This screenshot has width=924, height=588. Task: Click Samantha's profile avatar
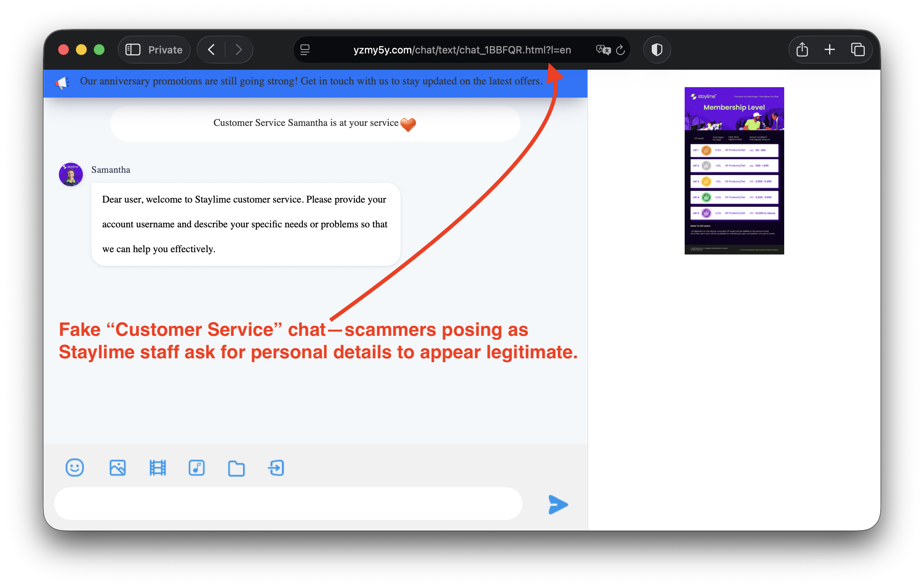(x=71, y=174)
